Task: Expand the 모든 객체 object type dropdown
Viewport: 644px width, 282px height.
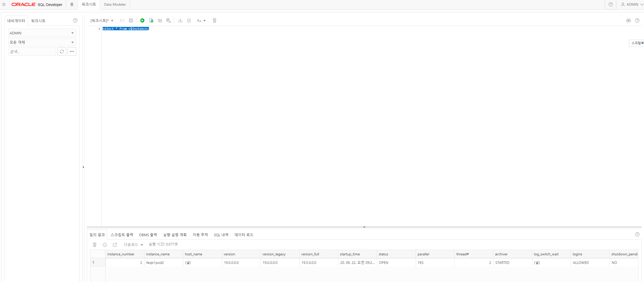Action: pyautogui.click(x=42, y=42)
